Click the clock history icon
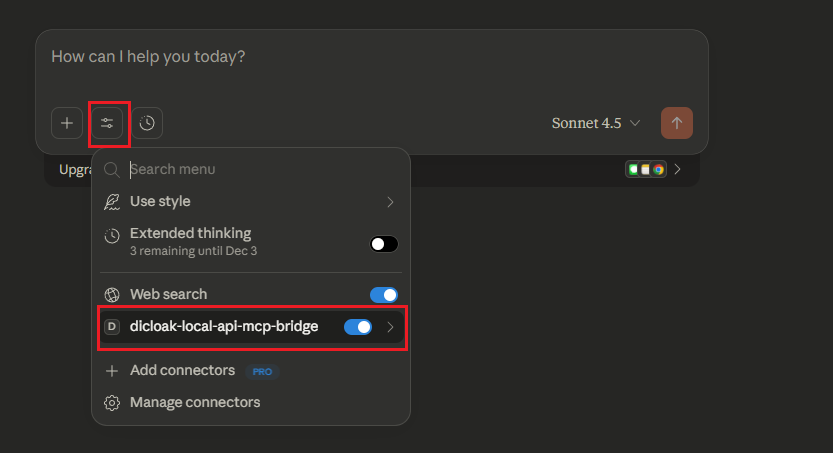The width and height of the screenshot is (833, 453). click(147, 123)
